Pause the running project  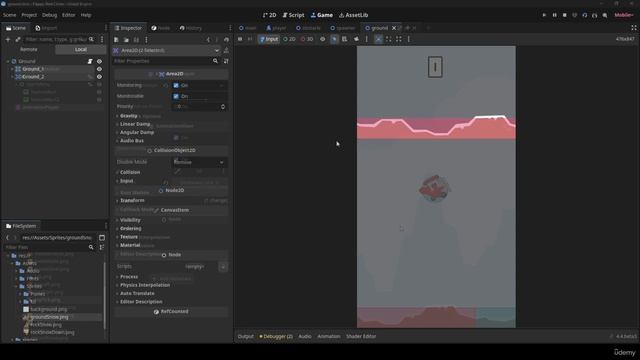tap(554, 15)
